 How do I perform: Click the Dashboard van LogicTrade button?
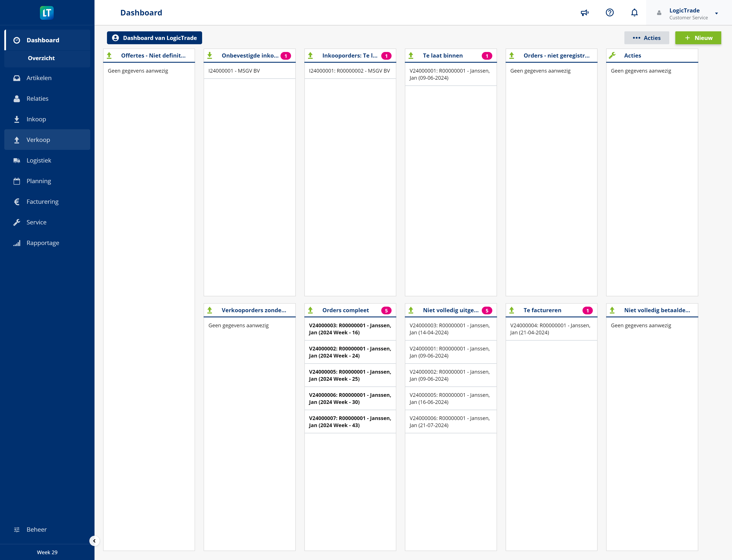154,38
